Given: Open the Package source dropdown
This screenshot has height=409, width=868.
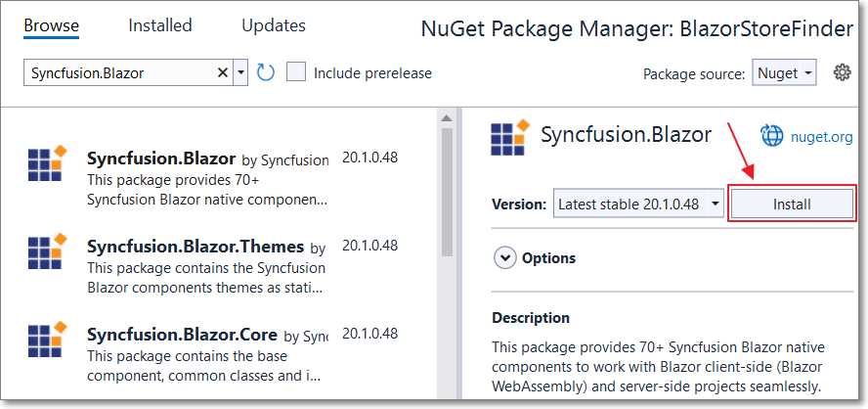Looking at the screenshot, I should 784,72.
